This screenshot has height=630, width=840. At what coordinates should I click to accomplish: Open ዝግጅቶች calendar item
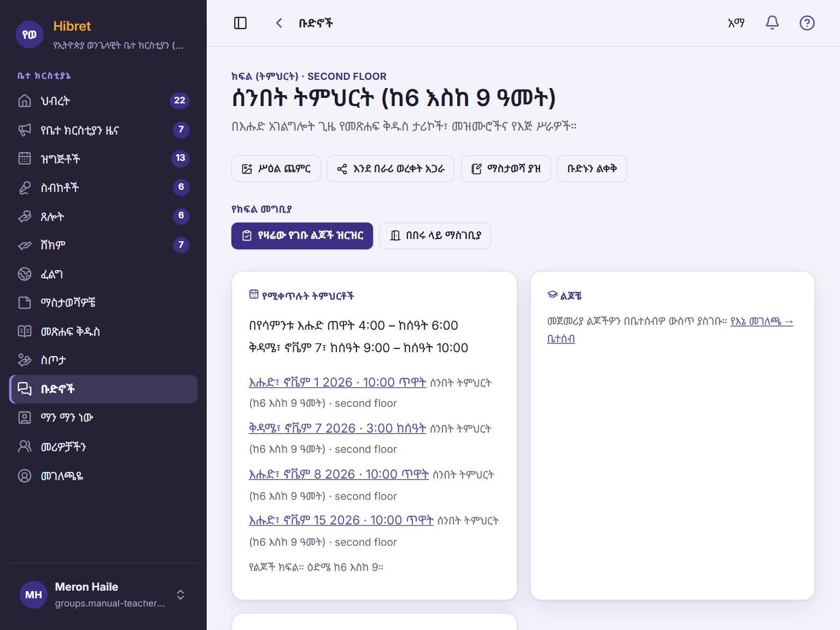103,159
